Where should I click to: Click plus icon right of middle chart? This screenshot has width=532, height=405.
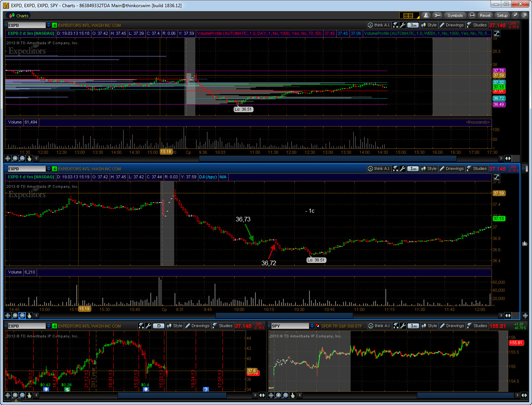(x=525, y=315)
